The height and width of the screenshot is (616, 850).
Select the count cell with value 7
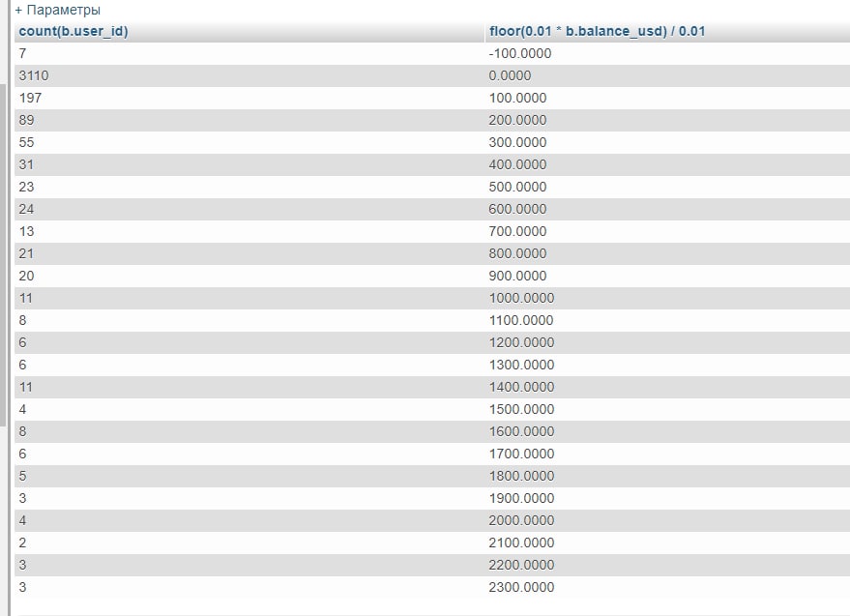coord(249,54)
